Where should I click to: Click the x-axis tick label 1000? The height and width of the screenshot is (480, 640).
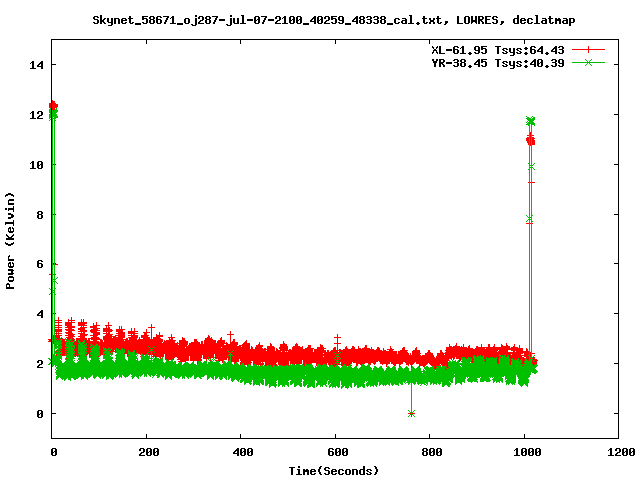pos(527,452)
